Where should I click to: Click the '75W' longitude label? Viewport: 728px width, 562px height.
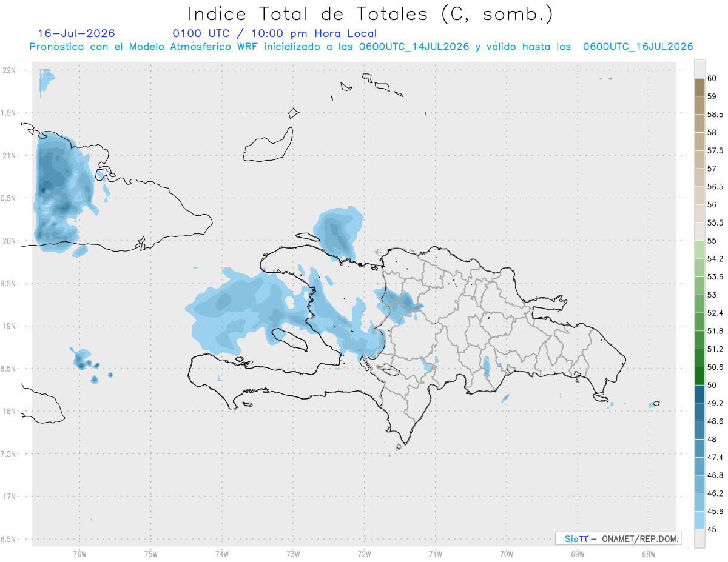click(x=150, y=554)
